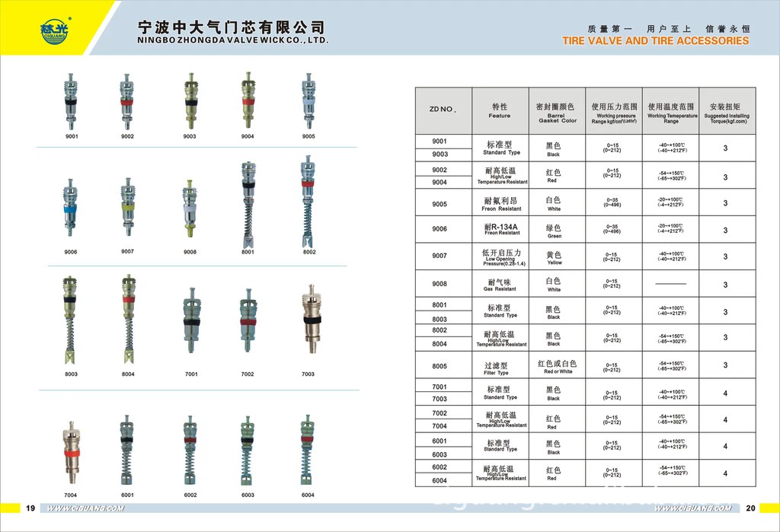Click the "ZD NO." table column header
780x532 pixels.
pos(443,110)
